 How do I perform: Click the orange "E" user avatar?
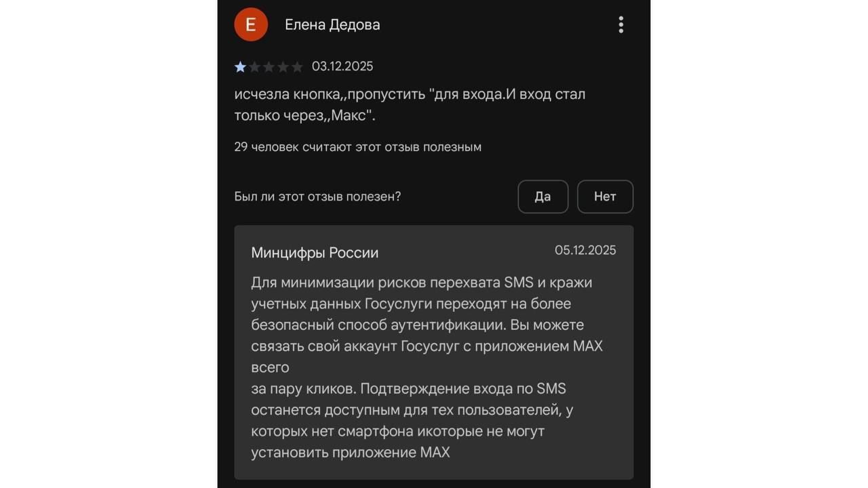(x=250, y=25)
